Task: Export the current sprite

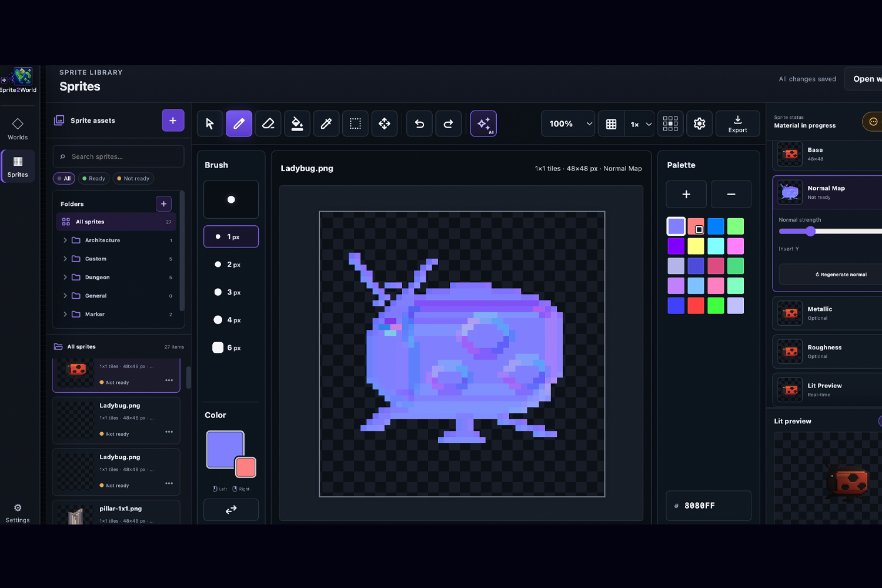Action: click(x=737, y=123)
